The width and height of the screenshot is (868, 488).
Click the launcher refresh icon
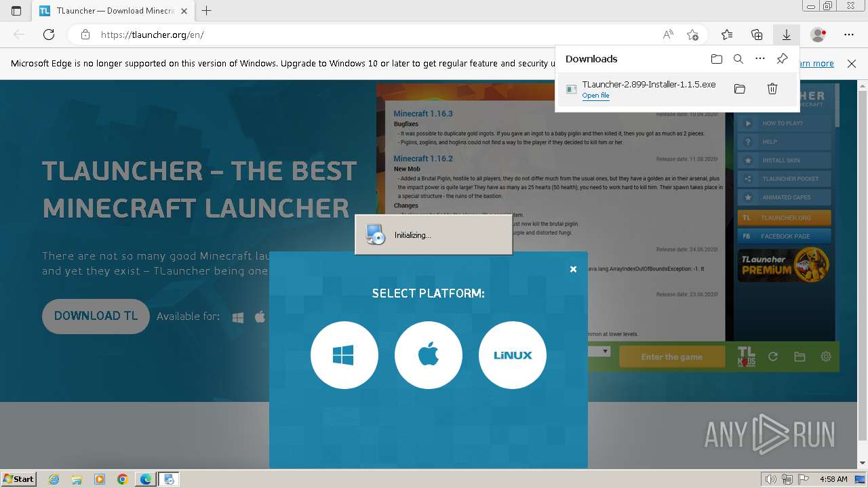pos(772,357)
